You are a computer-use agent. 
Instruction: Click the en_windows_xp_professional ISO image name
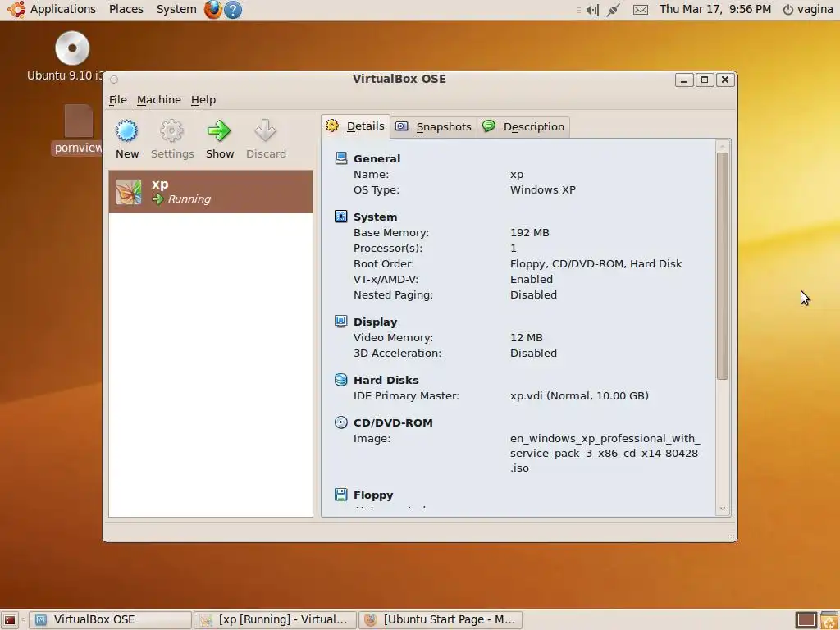tap(605, 453)
